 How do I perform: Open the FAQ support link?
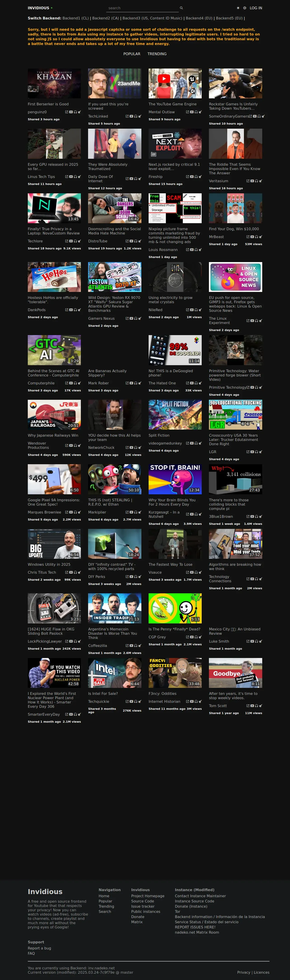[x=31, y=953]
